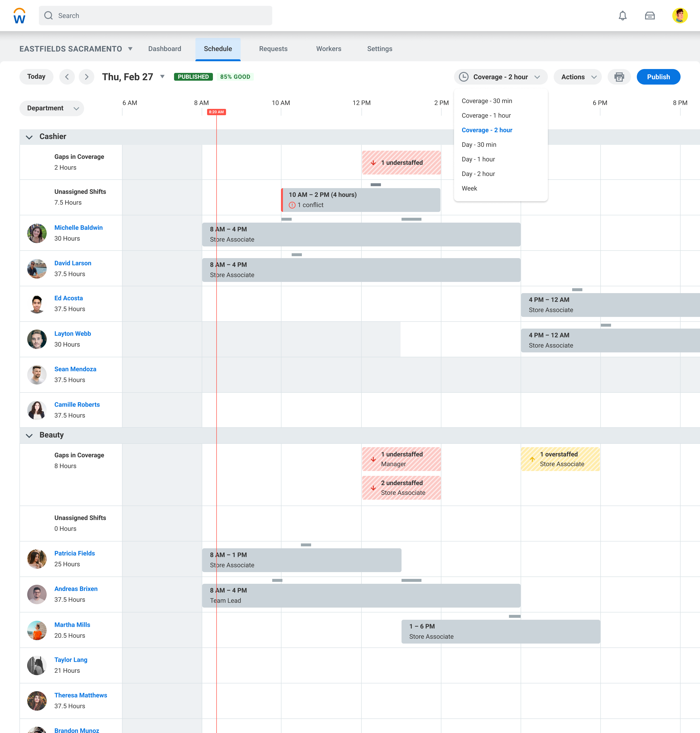Go to previous day arrow

point(67,77)
